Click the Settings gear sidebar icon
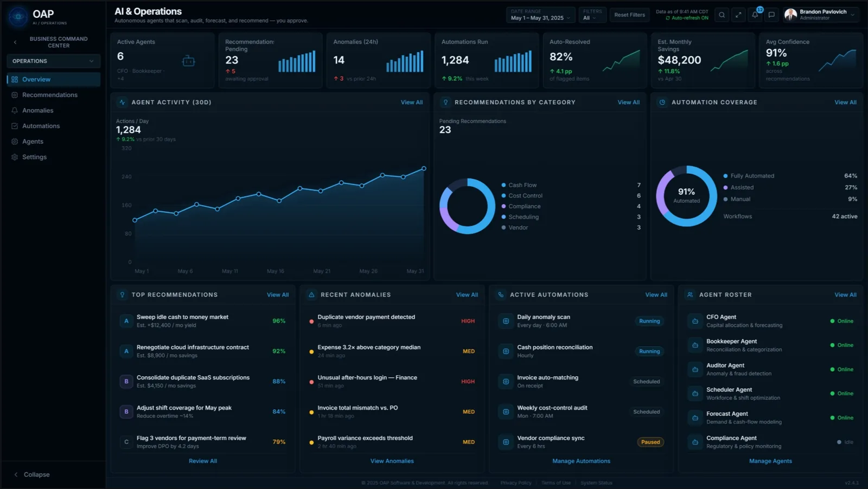Viewport: 868px width, 489px height. 15,157
